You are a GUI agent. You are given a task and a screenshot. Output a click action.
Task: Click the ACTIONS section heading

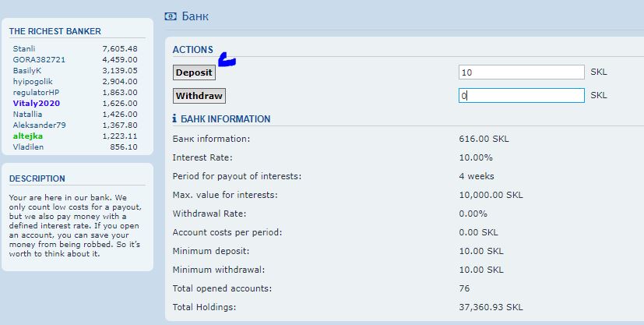tap(192, 50)
